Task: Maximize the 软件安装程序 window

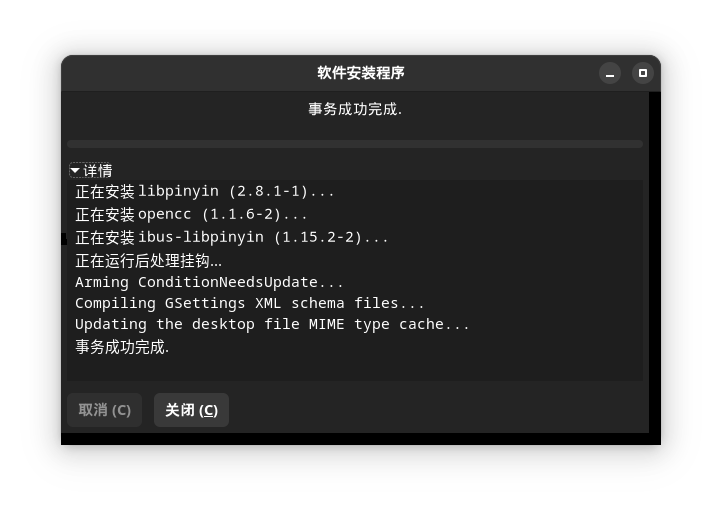Action: [x=643, y=73]
